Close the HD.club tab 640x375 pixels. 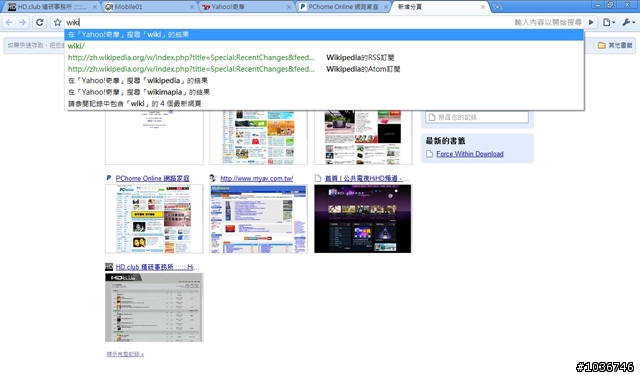coord(95,7)
